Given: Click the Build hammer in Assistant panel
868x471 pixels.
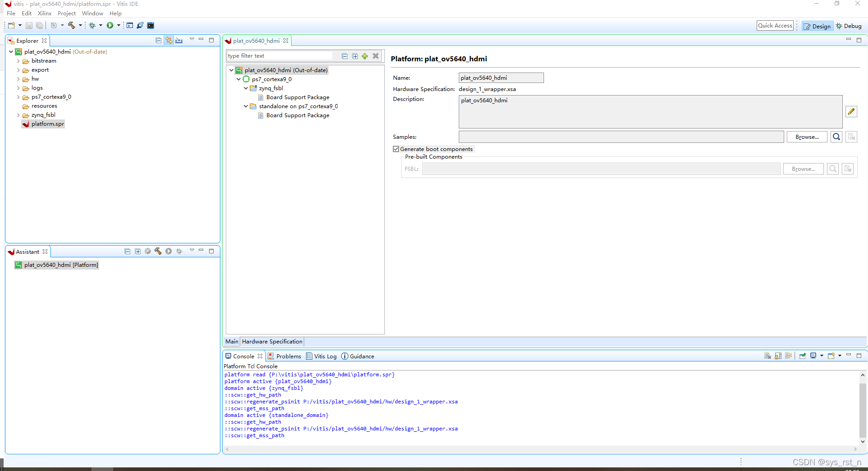Looking at the screenshot, I should coord(158,252).
